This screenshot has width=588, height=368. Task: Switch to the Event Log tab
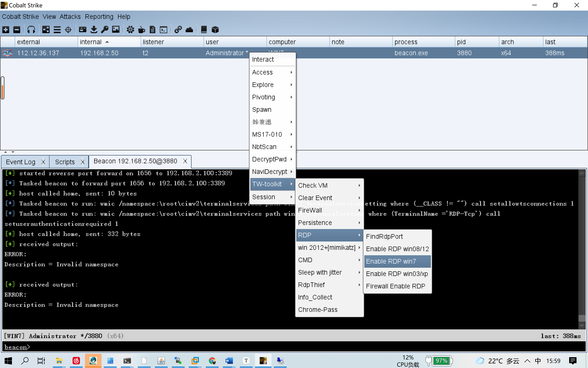[21, 162]
